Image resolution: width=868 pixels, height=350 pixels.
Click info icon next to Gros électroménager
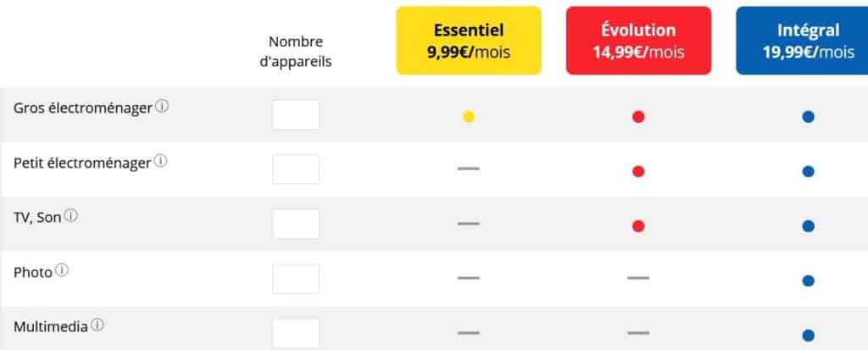coord(162,106)
